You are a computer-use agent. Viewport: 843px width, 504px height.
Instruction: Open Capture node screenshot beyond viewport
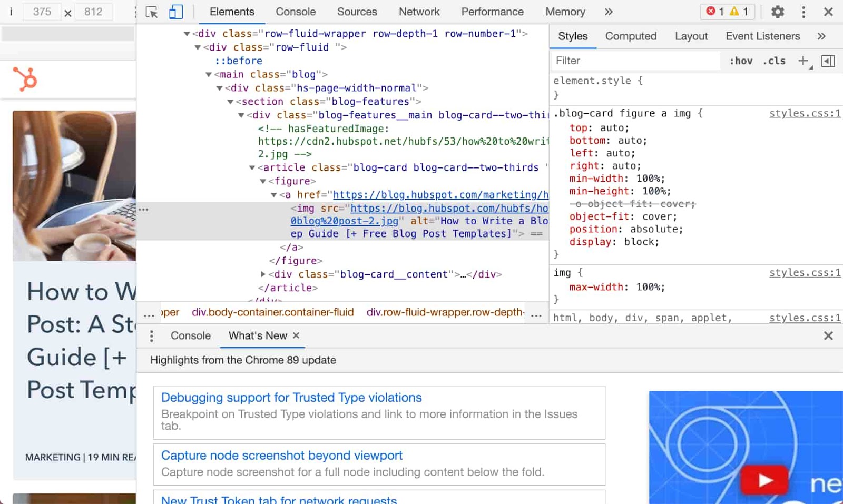[x=282, y=456]
